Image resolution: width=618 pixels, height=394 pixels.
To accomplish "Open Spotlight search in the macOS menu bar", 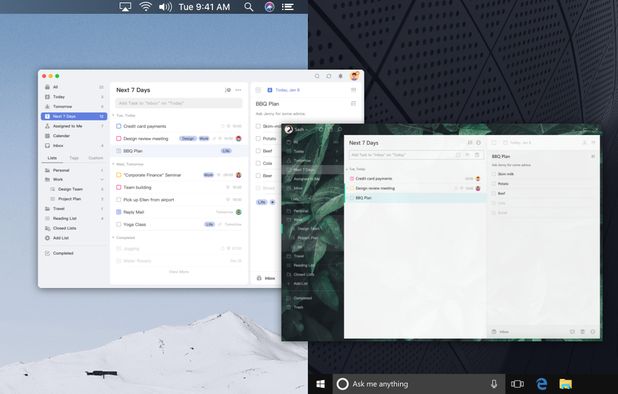I will [249, 7].
